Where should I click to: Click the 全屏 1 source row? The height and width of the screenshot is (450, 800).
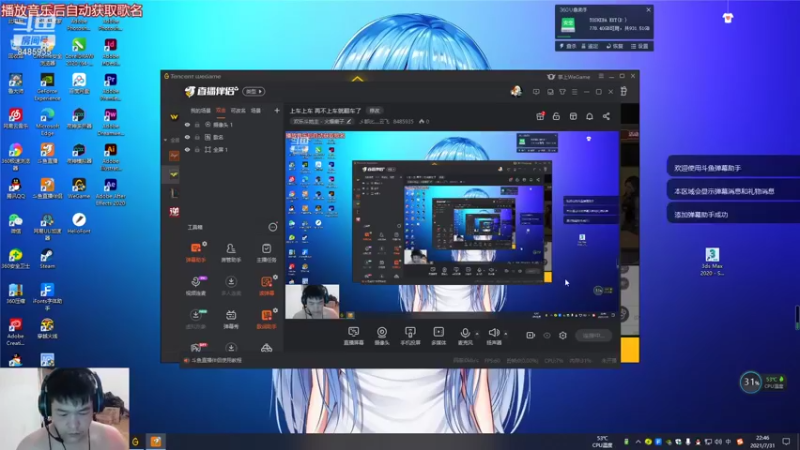click(x=233, y=150)
